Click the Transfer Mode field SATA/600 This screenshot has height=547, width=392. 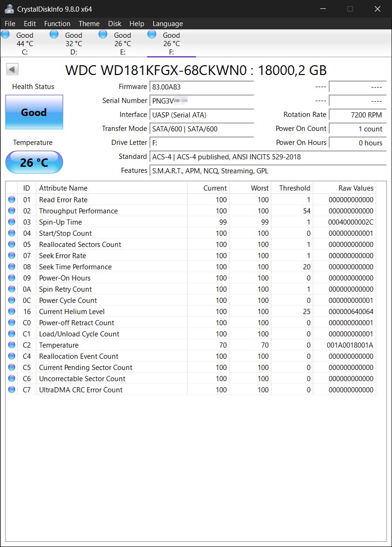click(202, 129)
